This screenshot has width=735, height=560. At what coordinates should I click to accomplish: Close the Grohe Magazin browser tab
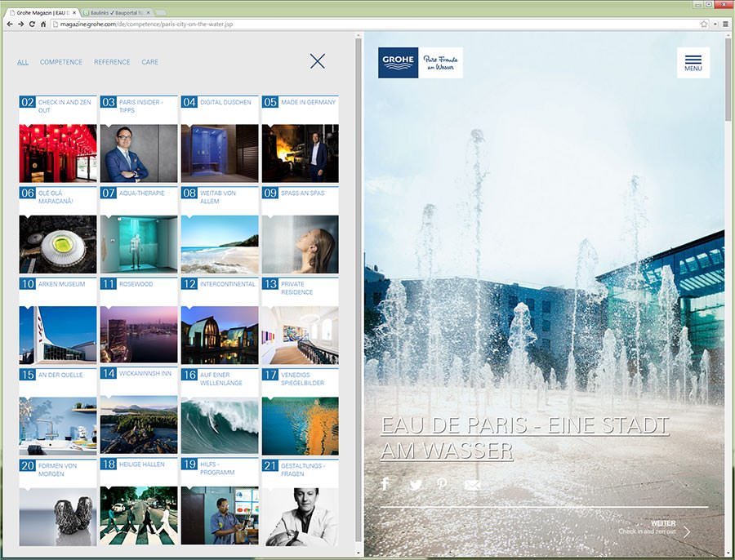click(74, 12)
